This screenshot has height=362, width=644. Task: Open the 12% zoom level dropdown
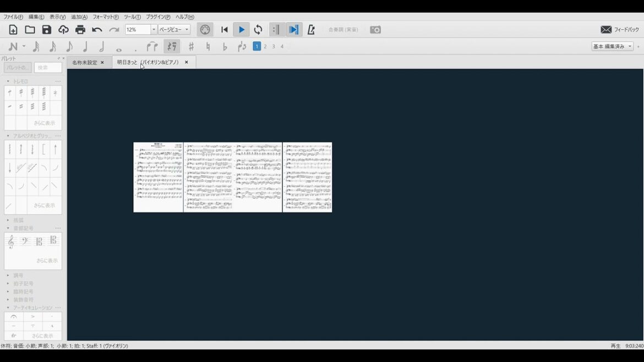(154, 30)
